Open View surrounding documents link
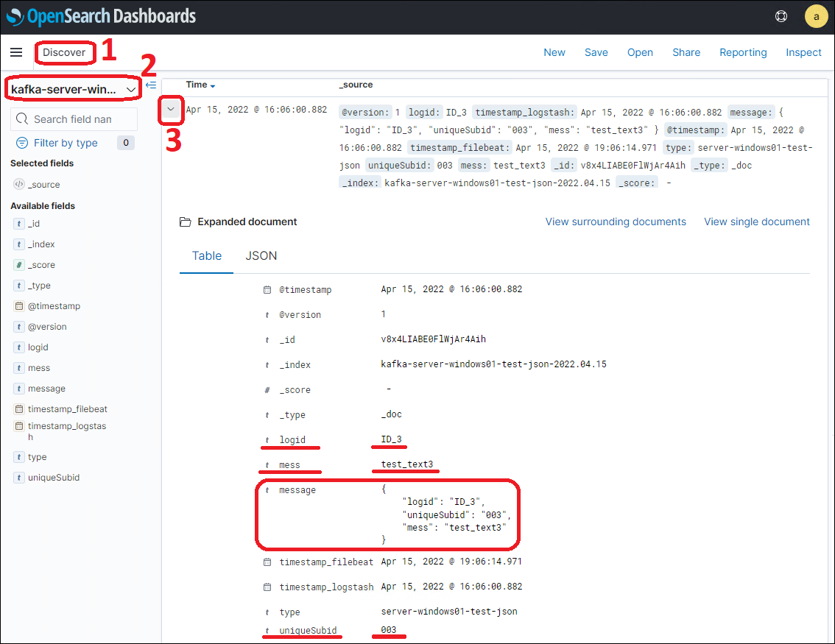Screen dimensions: 835x644 point(616,222)
